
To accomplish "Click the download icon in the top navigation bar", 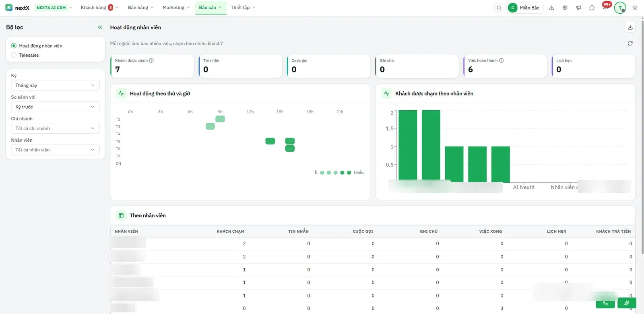I will tap(552, 8).
